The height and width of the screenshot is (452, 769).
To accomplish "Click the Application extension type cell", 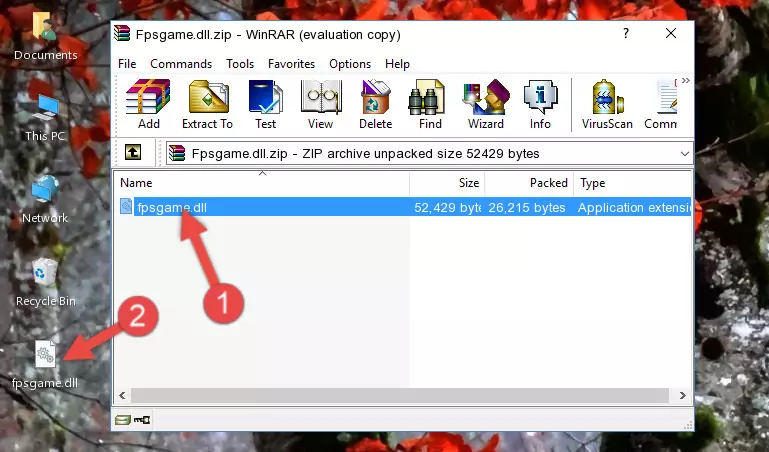I will point(634,207).
